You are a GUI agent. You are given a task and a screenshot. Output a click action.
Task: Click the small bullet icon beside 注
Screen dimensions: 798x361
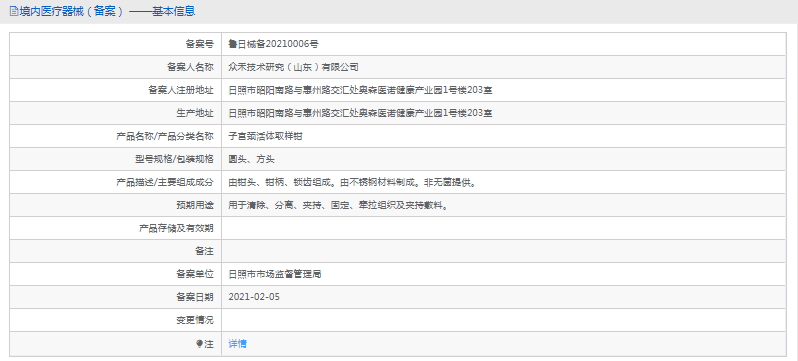coord(199,344)
